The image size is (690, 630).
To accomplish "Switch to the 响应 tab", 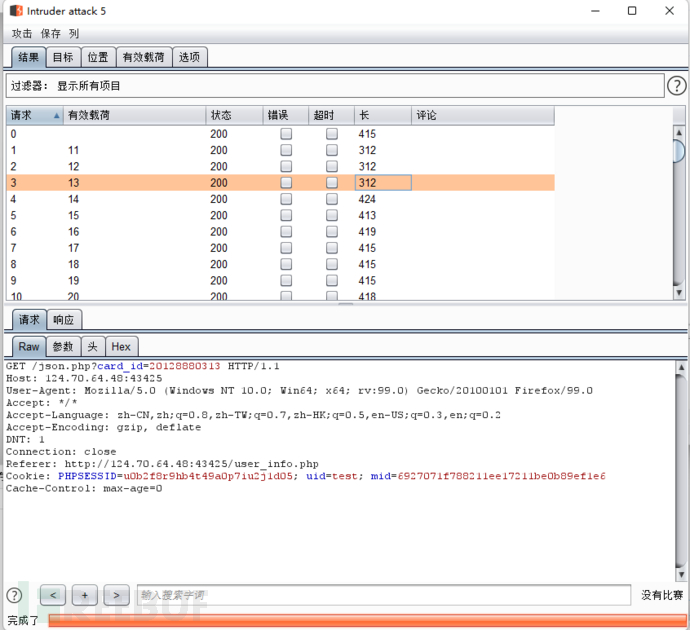I will (x=63, y=320).
